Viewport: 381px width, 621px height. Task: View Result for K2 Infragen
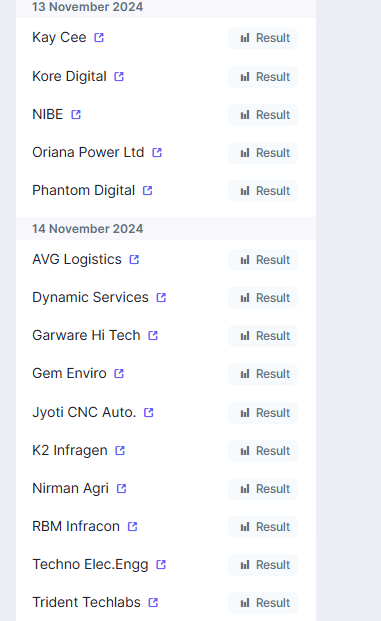tap(263, 451)
